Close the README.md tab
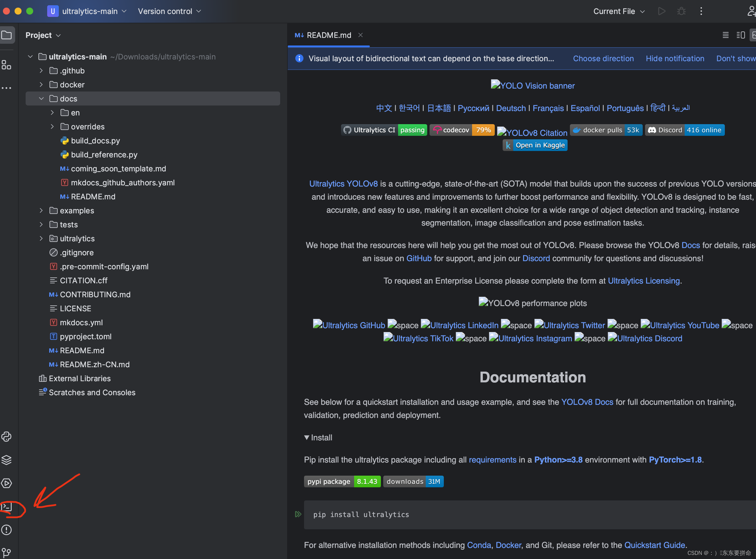Viewport: 756px width, 559px height. 361,35
